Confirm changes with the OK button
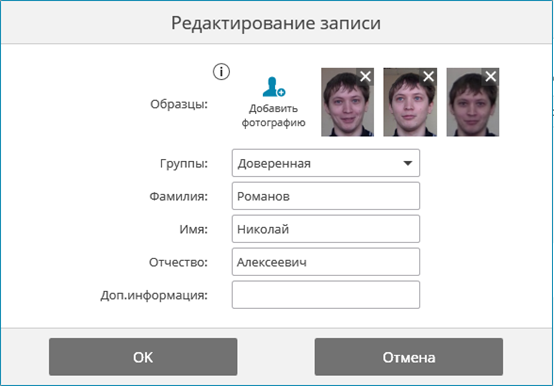The image size is (555, 386). tap(143, 357)
